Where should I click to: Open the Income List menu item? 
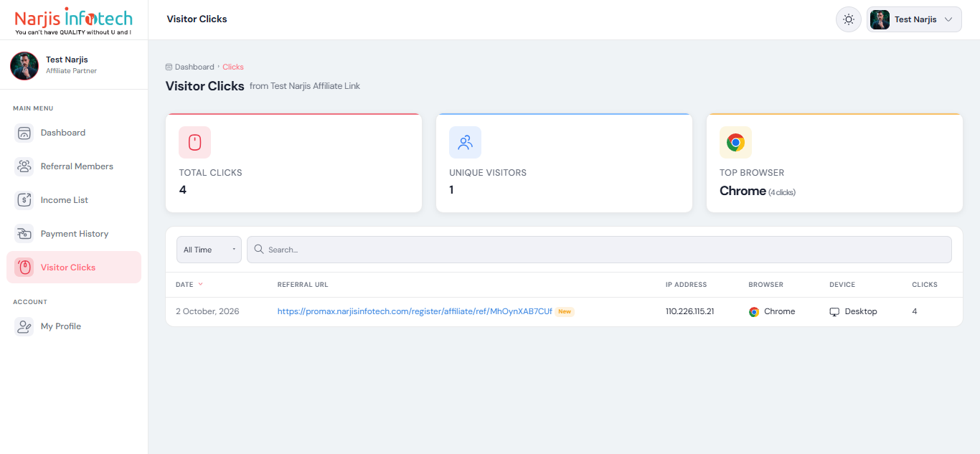coord(74,200)
